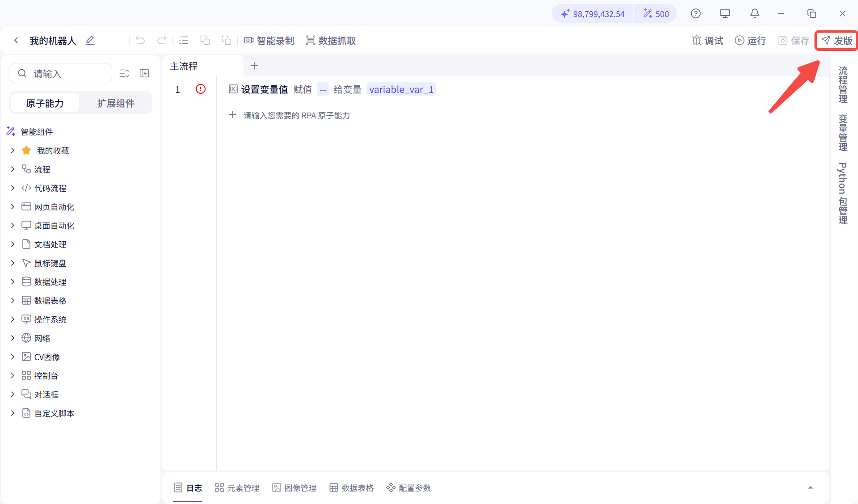Expand the 桌面自动化 category
Image resolution: width=858 pixels, height=504 pixels.
pyautogui.click(x=13, y=226)
